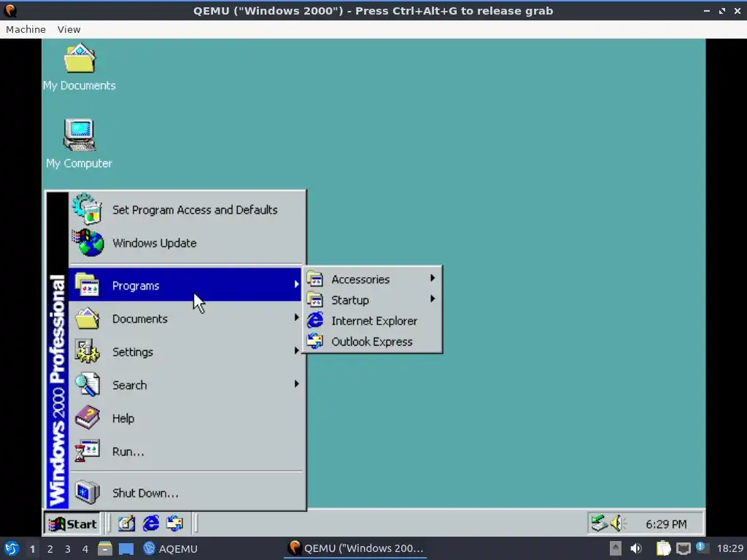The height and width of the screenshot is (560, 747).
Task: Click the network connection tray icon in Windows 2000
Action: pyautogui.click(x=599, y=524)
